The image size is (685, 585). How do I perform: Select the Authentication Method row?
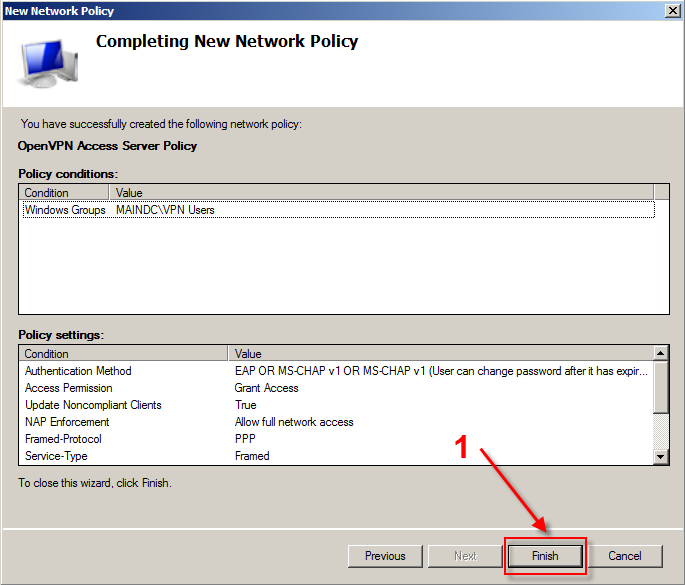tap(336, 371)
